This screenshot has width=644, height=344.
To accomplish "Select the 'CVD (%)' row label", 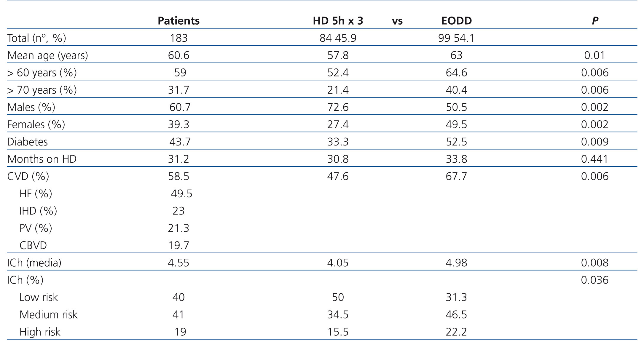I will [x=28, y=176].
